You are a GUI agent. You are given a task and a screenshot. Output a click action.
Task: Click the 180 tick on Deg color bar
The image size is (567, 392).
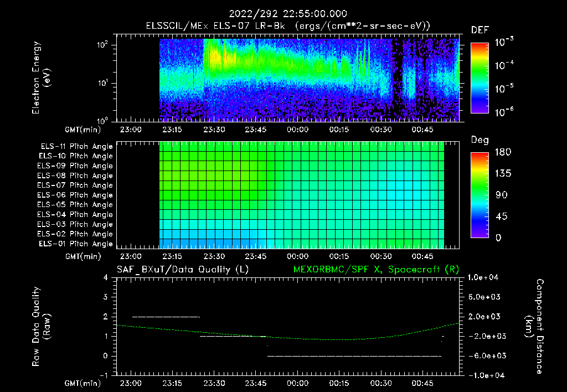503,152
